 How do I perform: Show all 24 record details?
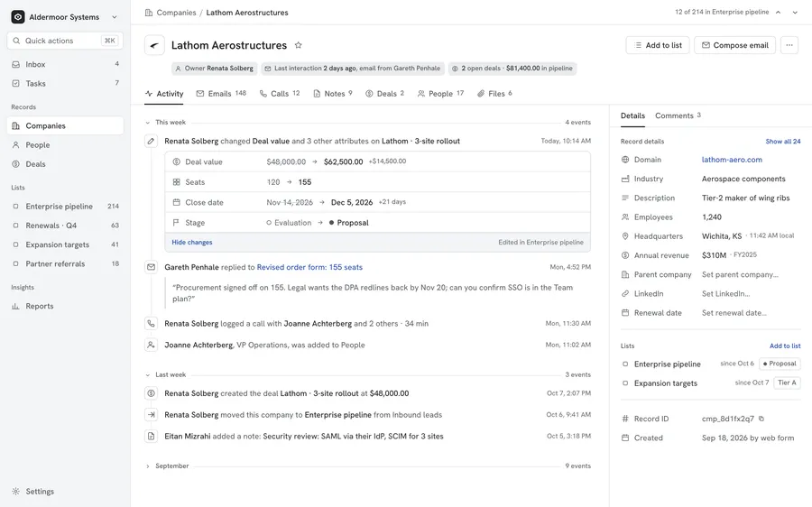783,142
